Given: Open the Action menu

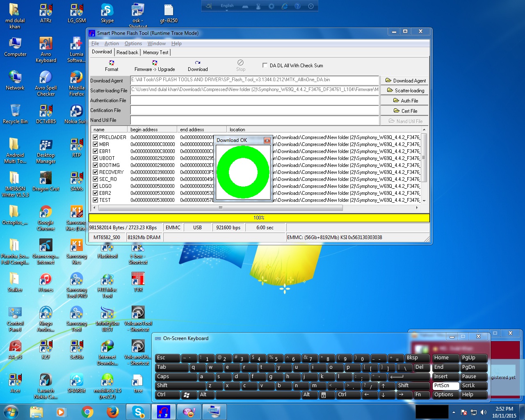Looking at the screenshot, I should click(112, 43).
